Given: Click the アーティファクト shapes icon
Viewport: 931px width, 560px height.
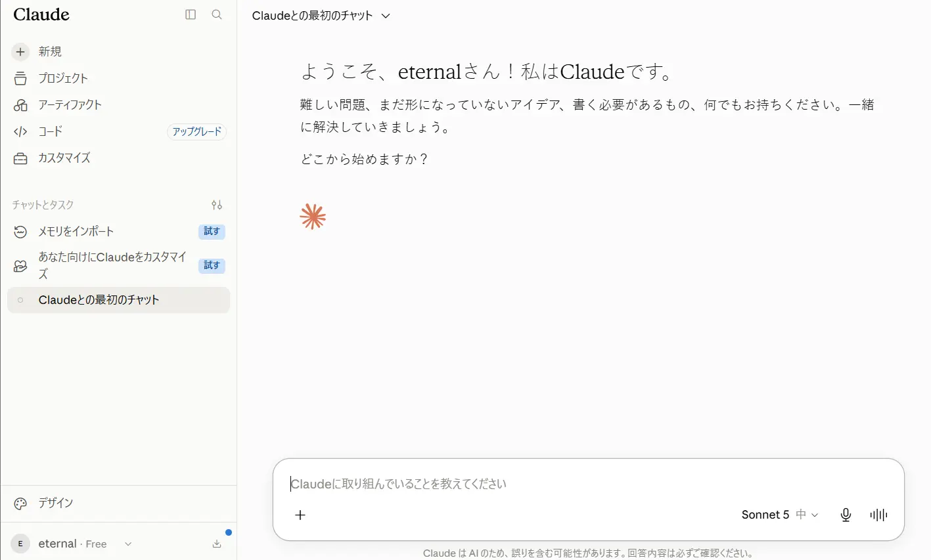Looking at the screenshot, I should 20,105.
